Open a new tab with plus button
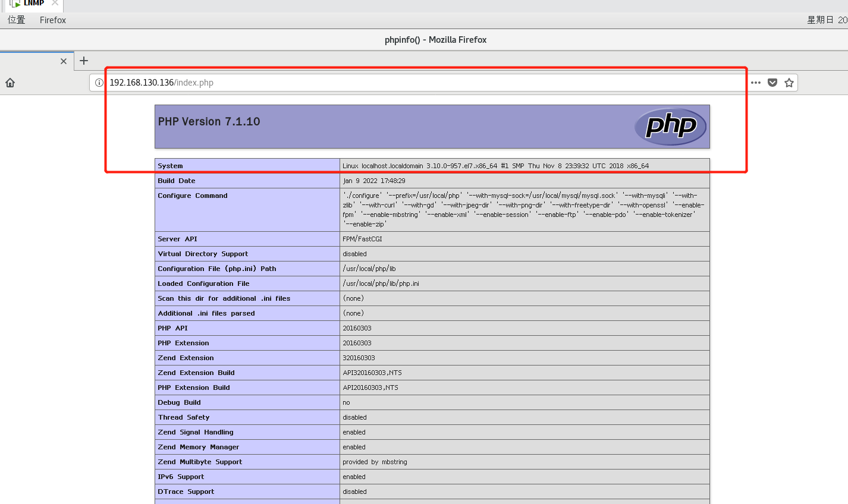 click(x=84, y=61)
